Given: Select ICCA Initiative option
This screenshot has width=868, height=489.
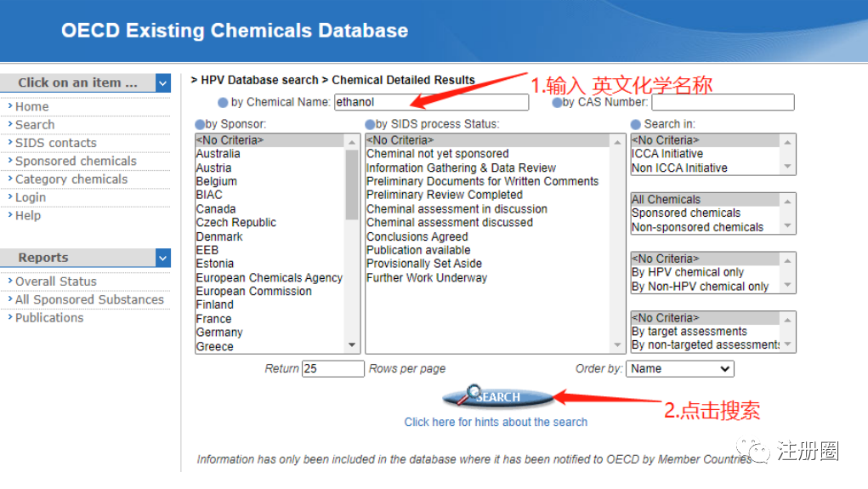Looking at the screenshot, I should (x=667, y=154).
